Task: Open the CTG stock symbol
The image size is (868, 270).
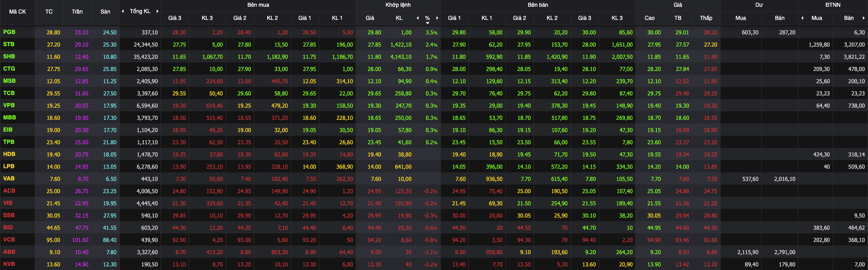Action: [x=9, y=69]
